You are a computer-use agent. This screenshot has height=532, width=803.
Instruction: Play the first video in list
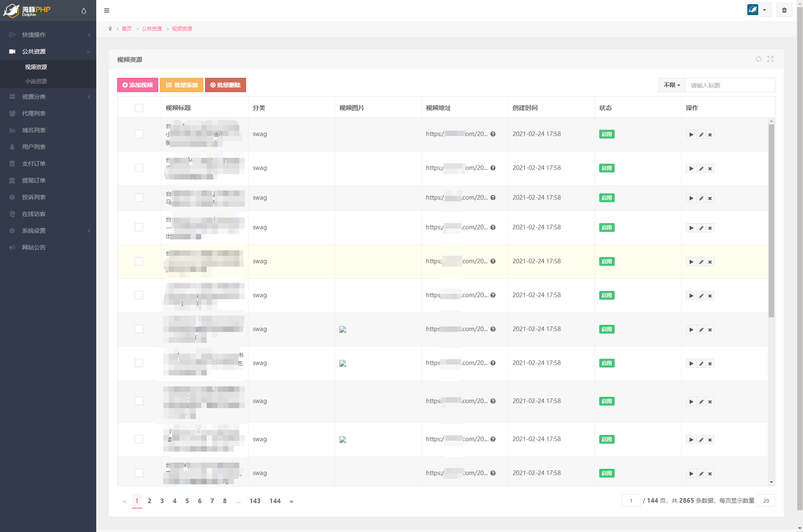pos(691,135)
